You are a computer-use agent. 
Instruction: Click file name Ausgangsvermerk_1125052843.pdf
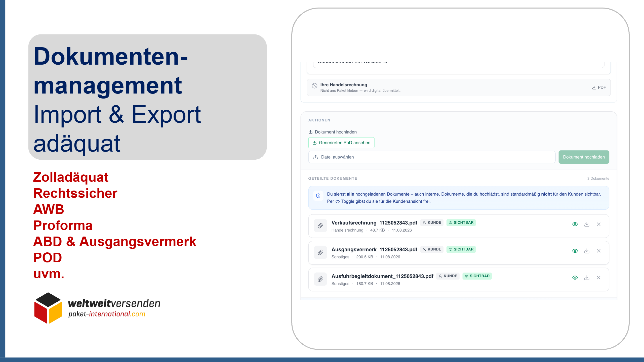tap(374, 249)
